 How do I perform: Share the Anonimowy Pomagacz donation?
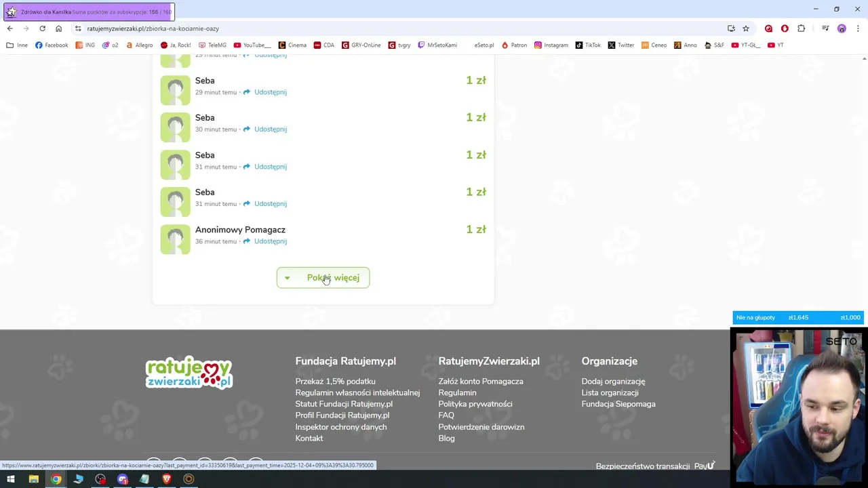265,241
